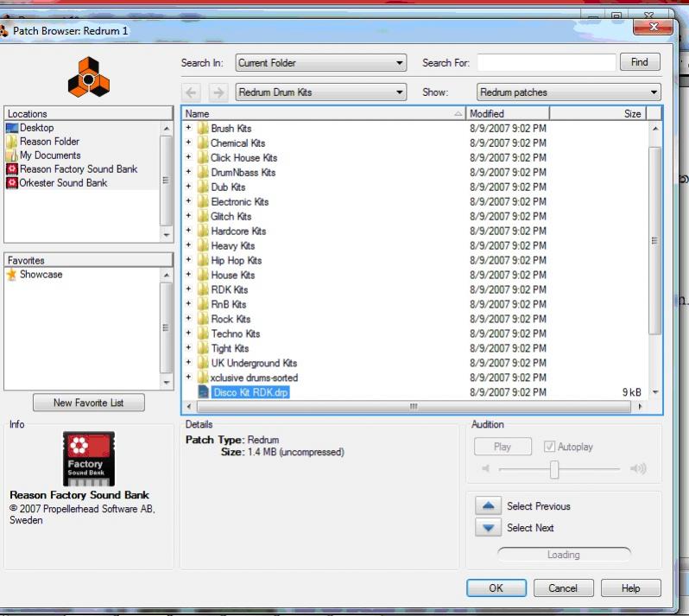Click the Desktop location icon
The height and width of the screenshot is (616, 689).
click(x=12, y=128)
